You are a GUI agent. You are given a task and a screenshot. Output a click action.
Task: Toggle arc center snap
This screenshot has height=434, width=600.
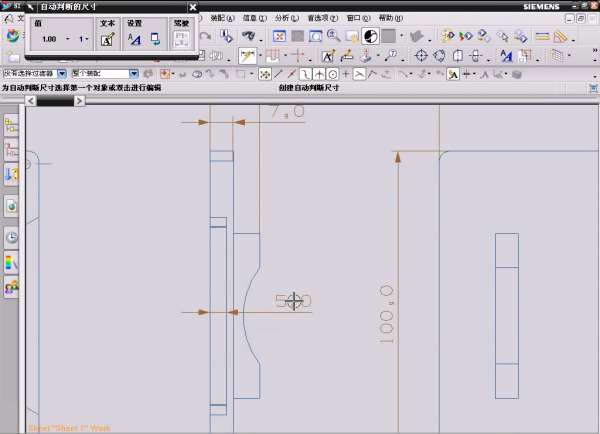pos(333,74)
